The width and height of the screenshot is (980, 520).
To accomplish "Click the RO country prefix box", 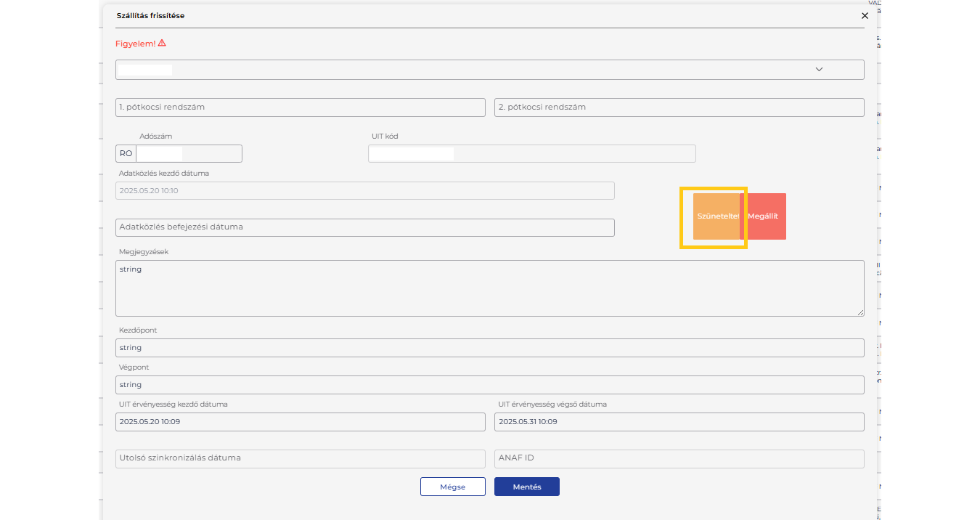I will [126, 154].
